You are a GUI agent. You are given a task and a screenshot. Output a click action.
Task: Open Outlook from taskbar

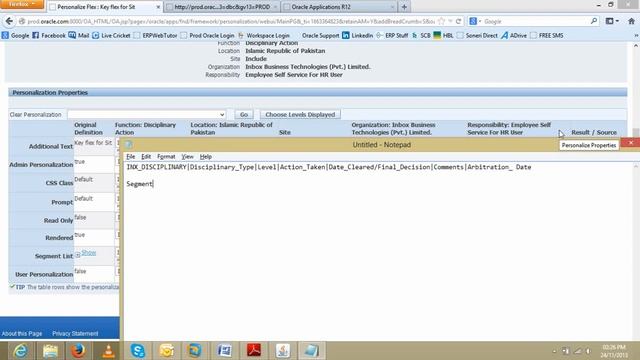[167, 351]
